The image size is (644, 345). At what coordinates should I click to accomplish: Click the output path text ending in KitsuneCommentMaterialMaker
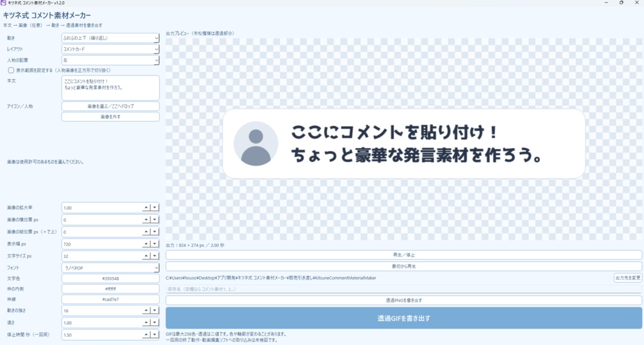(x=271, y=278)
